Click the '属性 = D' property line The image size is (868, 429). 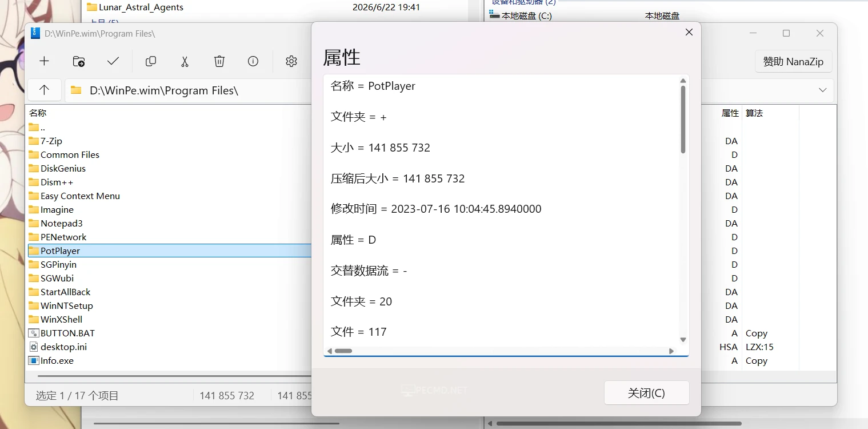click(353, 240)
